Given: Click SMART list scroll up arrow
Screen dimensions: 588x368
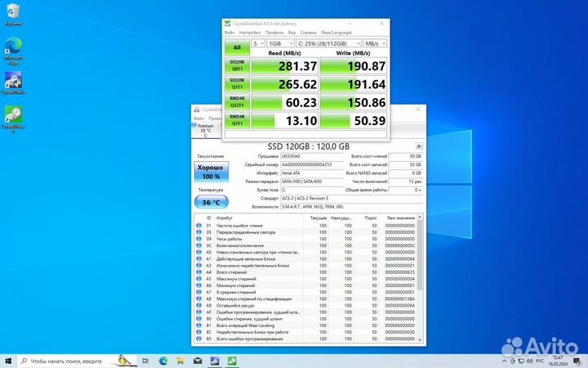Looking at the screenshot, I should click(420, 217).
